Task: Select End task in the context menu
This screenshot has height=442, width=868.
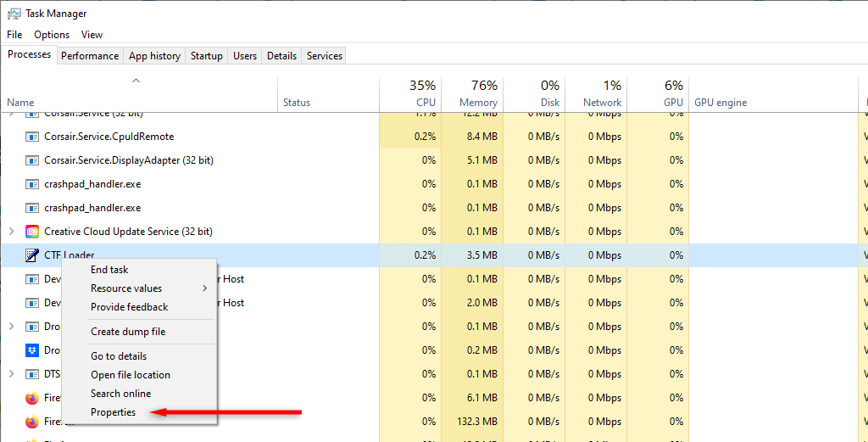Action: tap(109, 270)
